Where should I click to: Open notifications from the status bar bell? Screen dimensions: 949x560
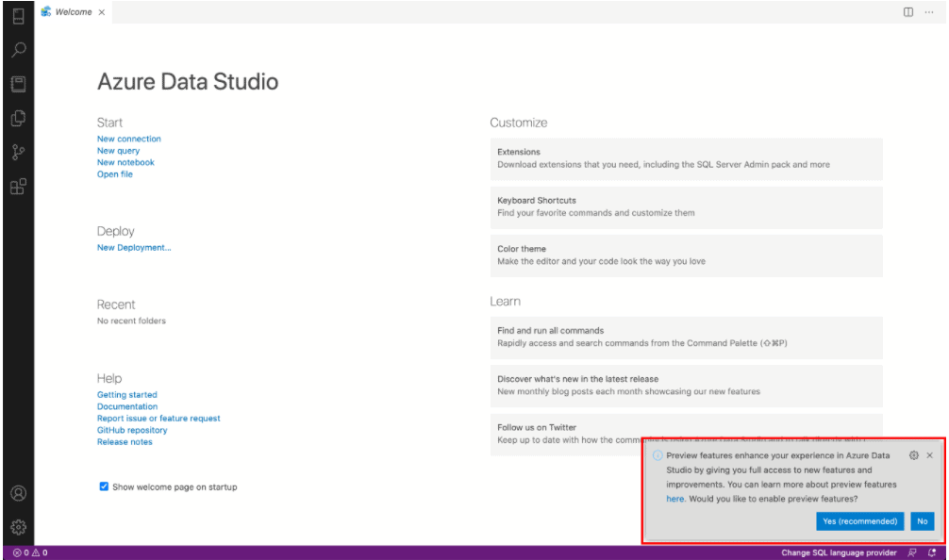click(x=934, y=552)
